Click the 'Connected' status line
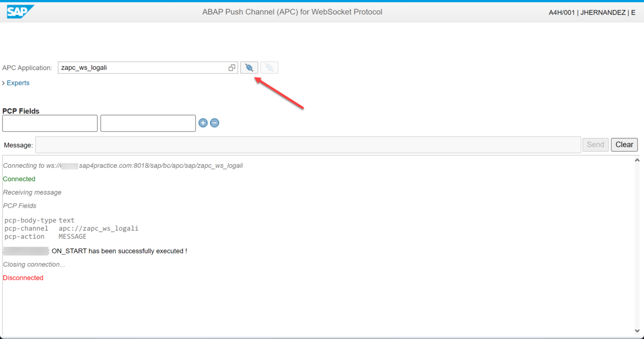The image size is (644, 339). (x=19, y=179)
